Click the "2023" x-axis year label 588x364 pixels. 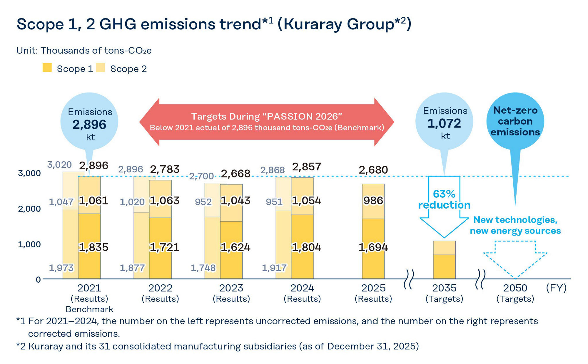[x=231, y=288]
